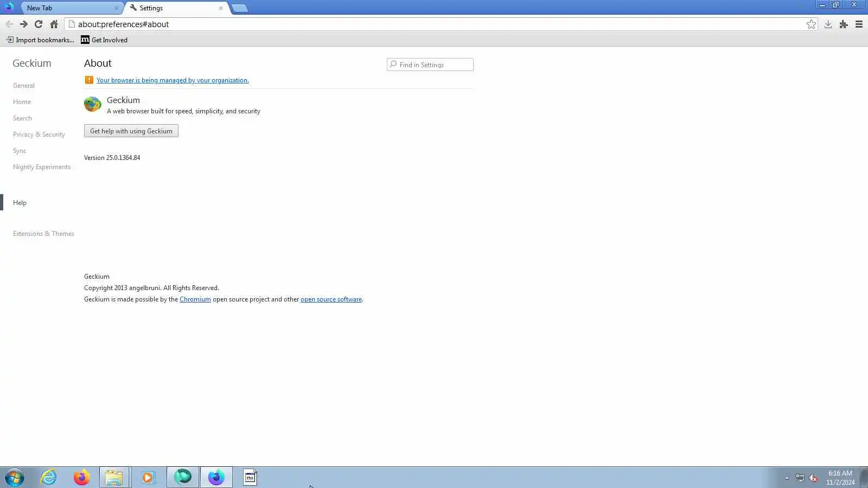Launch Internet Explorer from taskbar

click(49, 478)
